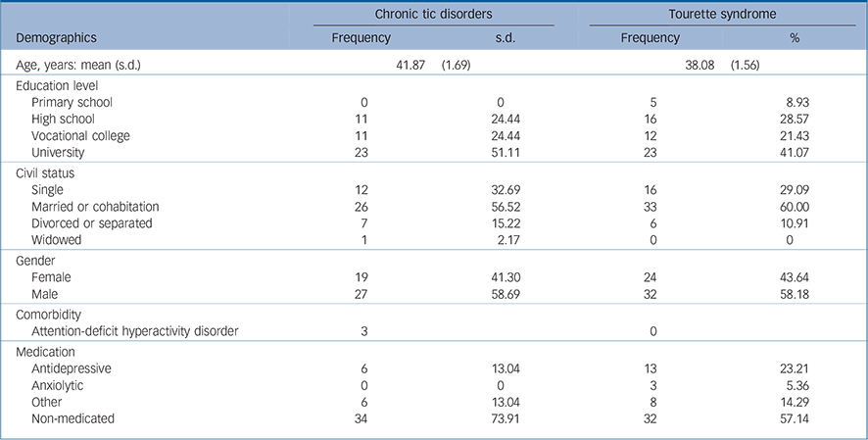Select the 'Gender' section heading
Viewport: 868px width, 440px height.
point(35,262)
